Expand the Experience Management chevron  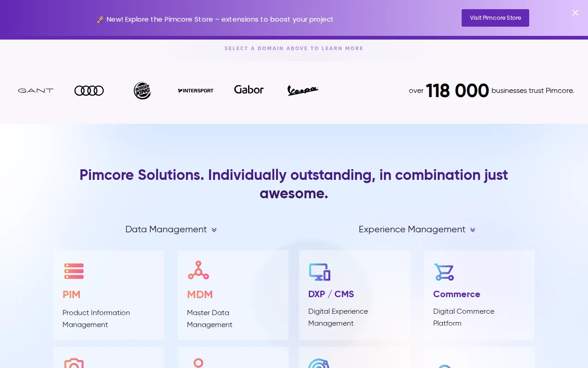(473, 230)
